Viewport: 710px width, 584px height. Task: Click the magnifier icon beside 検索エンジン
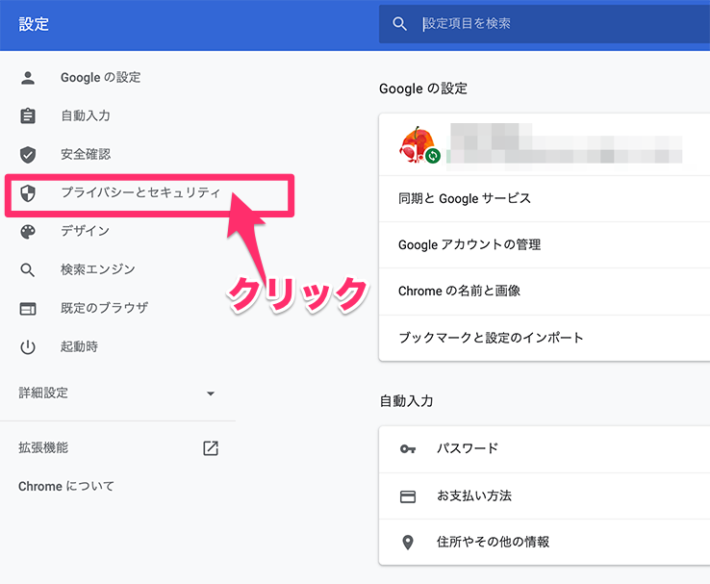pos(28,270)
